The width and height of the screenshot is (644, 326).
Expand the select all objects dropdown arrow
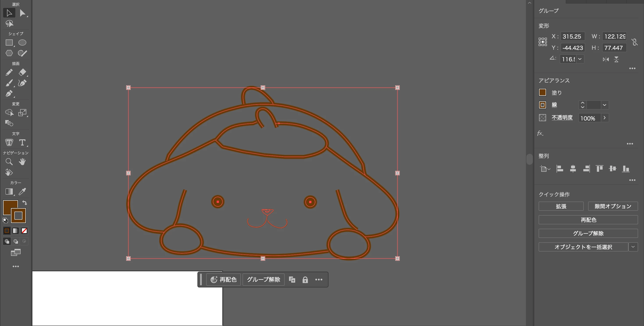633,247
